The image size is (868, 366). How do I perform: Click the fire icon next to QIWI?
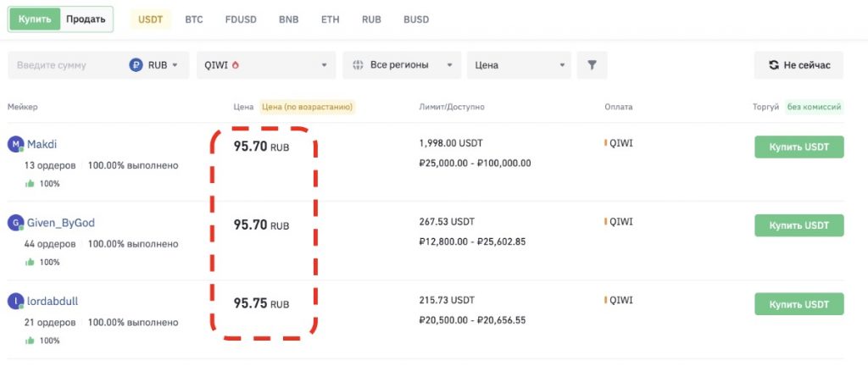pyautogui.click(x=236, y=64)
